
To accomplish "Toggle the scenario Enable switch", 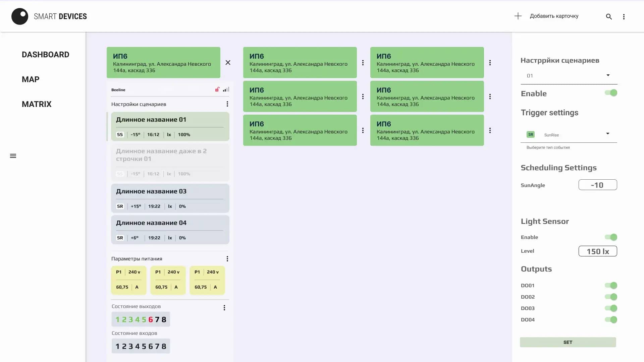I will (611, 93).
